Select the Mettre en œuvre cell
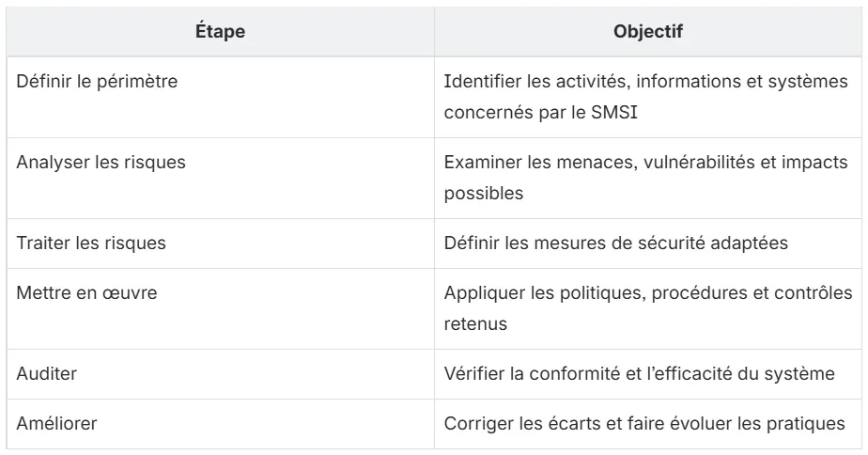Screen dimensions: 868x455 tap(221, 308)
